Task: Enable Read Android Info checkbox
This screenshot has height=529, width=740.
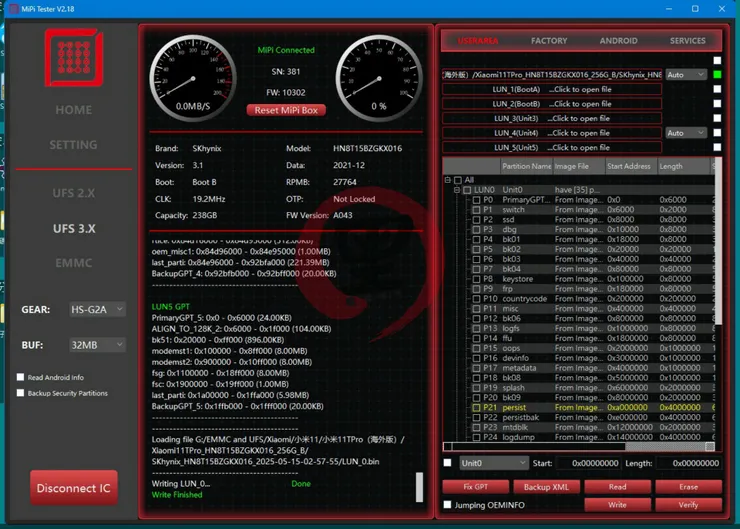Action: tap(20, 377)
